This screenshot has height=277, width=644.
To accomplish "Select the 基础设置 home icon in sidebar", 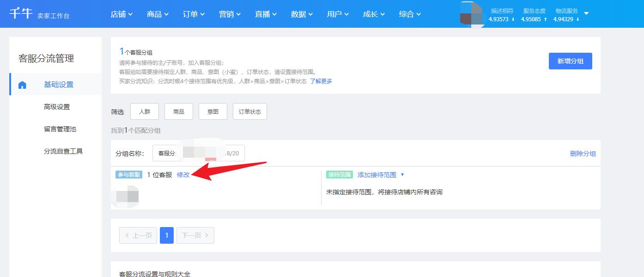I will pos(22,84).
